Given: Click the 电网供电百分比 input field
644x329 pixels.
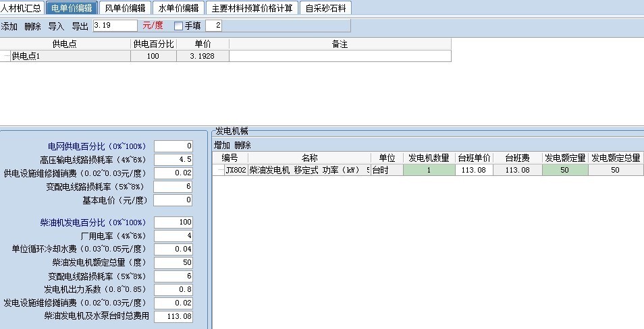Looking at the screenshot, I should pyautogui.click(x=173, y=146).
